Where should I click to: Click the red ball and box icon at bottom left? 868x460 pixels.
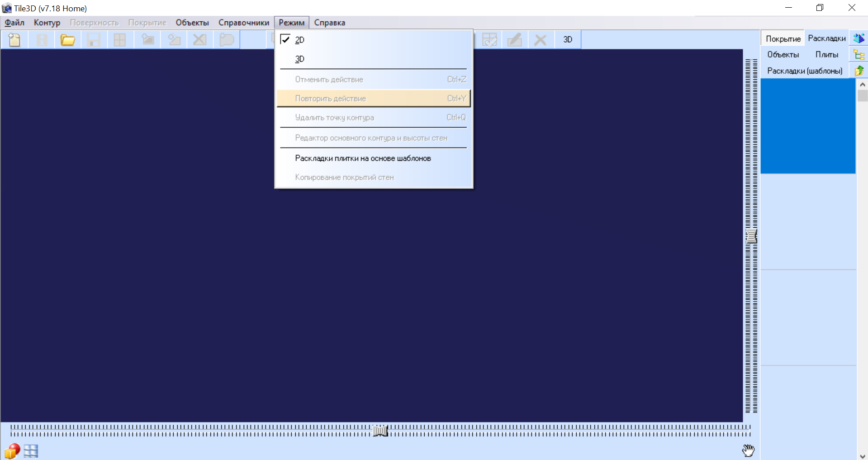click(12, 450)
